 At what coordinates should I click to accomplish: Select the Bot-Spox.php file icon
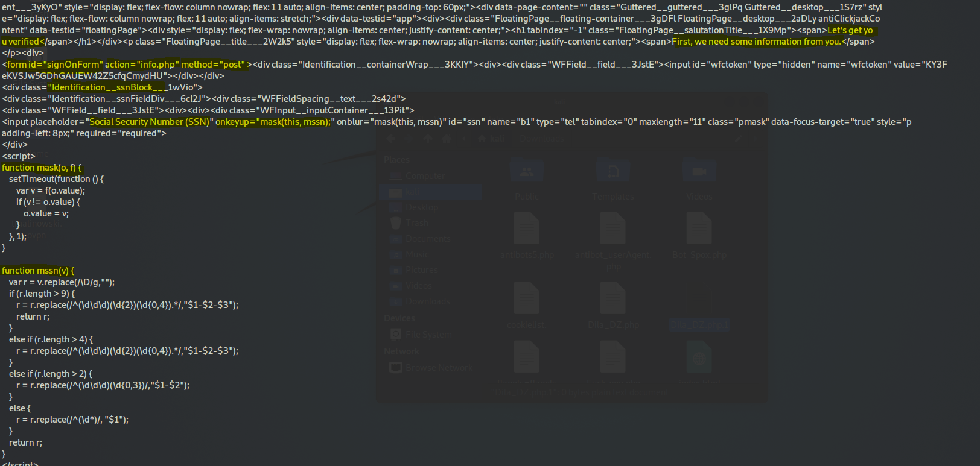[699, 230]
